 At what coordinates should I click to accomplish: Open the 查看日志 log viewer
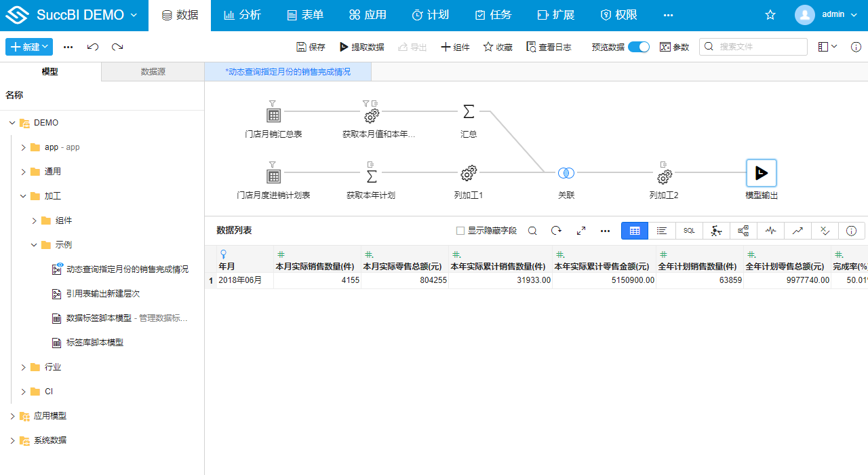549,46
